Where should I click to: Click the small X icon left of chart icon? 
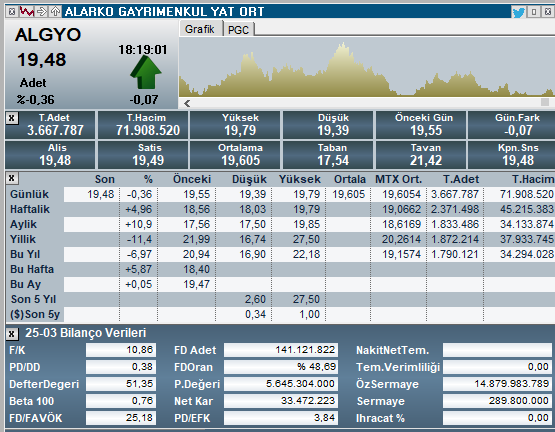pyautogui.click(x=12, y=12)
